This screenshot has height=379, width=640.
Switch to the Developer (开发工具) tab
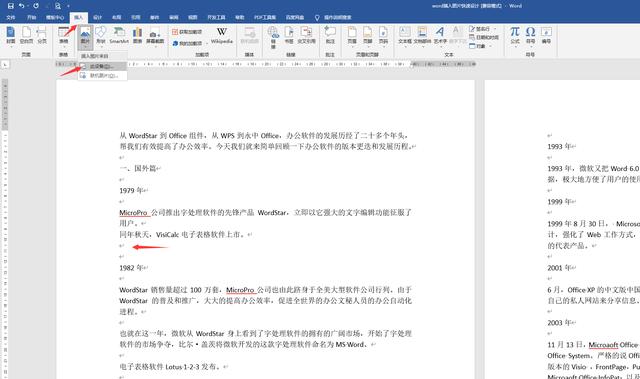point(216,18)
